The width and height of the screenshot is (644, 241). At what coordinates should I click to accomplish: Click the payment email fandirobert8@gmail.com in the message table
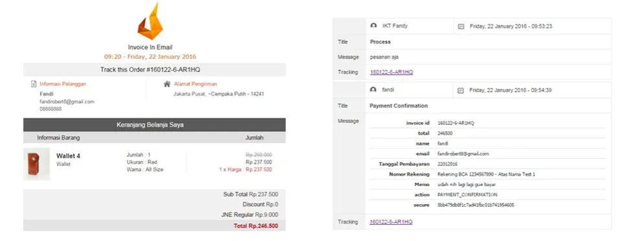pos(463,154)
